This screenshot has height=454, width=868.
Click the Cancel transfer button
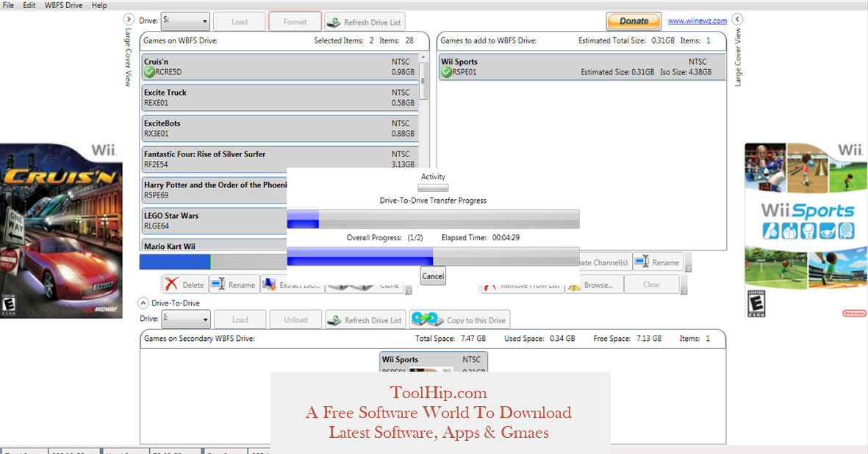[x=433, y=276]
